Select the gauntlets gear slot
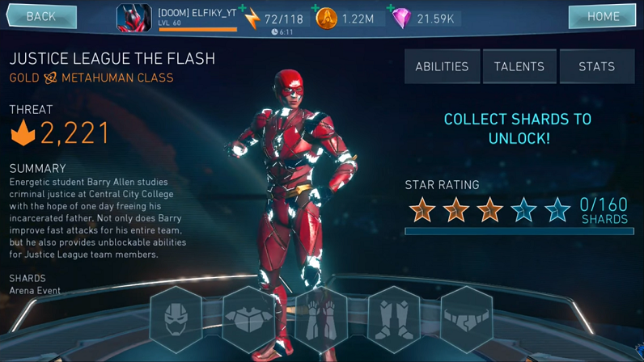The image size is (644, 362). coord(321,320)
